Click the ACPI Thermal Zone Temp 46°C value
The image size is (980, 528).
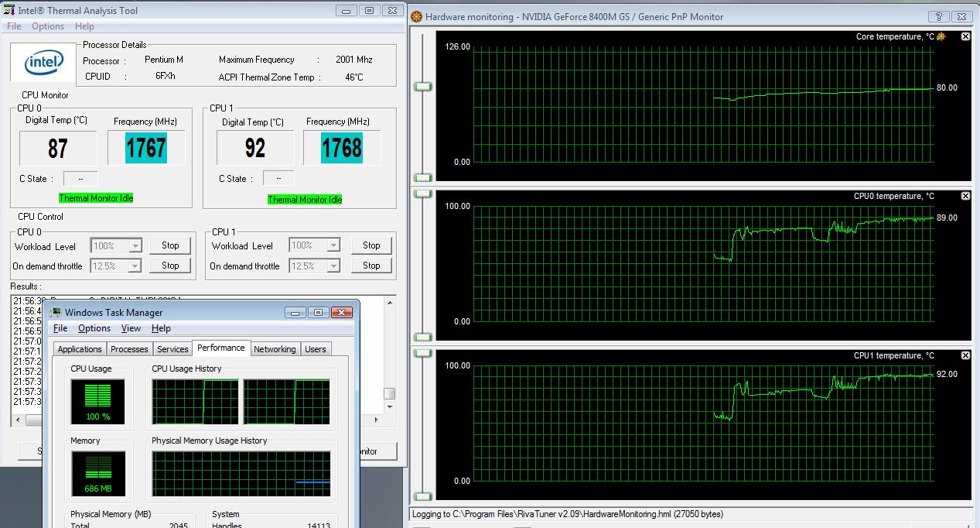[354, 77]
